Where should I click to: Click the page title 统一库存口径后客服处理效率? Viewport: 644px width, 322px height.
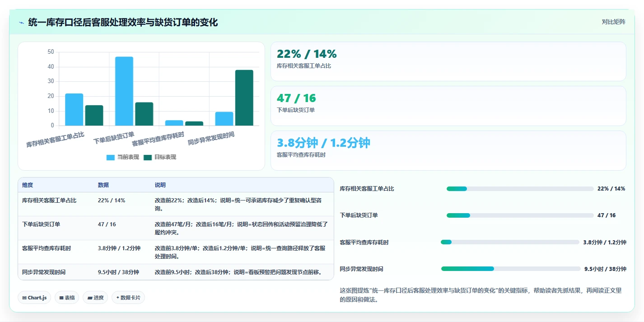[123, 22]
